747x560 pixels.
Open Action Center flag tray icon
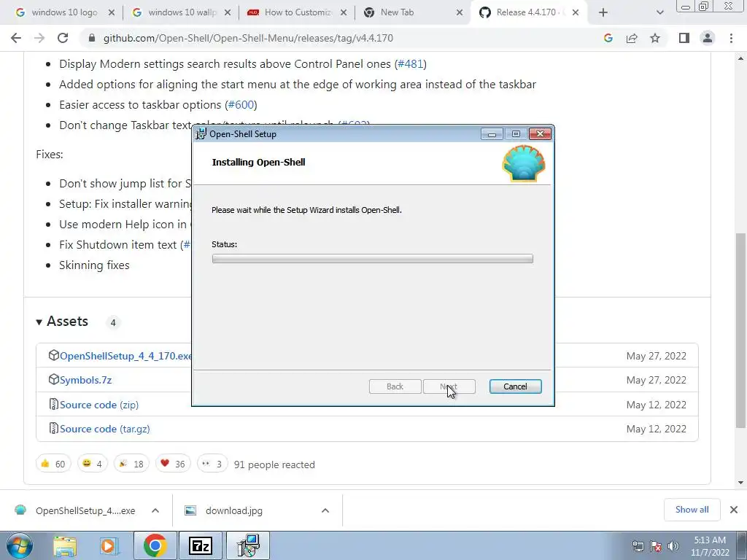(x=656, y=546)
